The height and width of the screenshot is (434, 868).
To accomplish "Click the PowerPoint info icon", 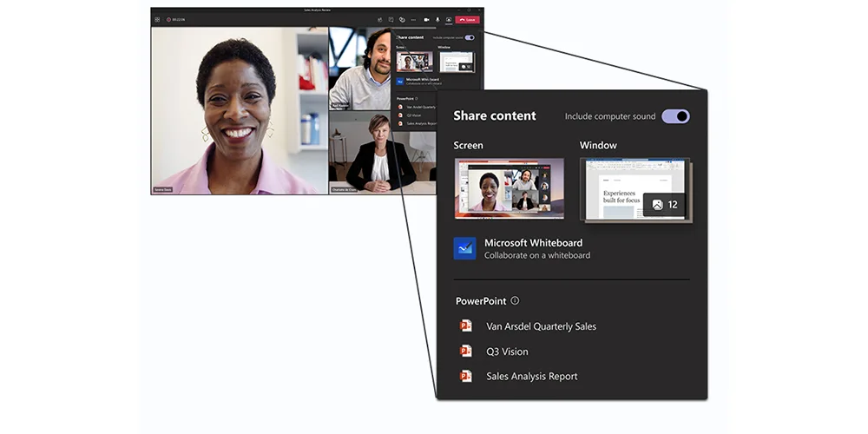I will (x=515, y=300).
